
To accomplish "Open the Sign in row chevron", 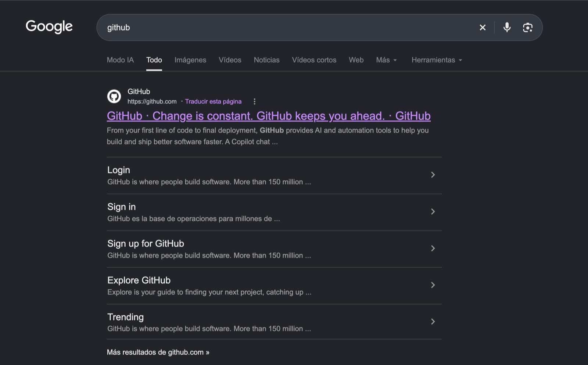I will point(433,212).
